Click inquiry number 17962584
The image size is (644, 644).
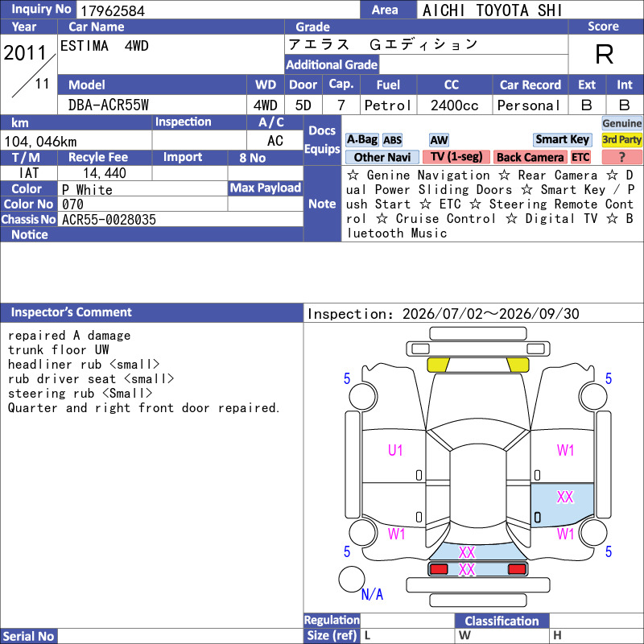point(113,10)
